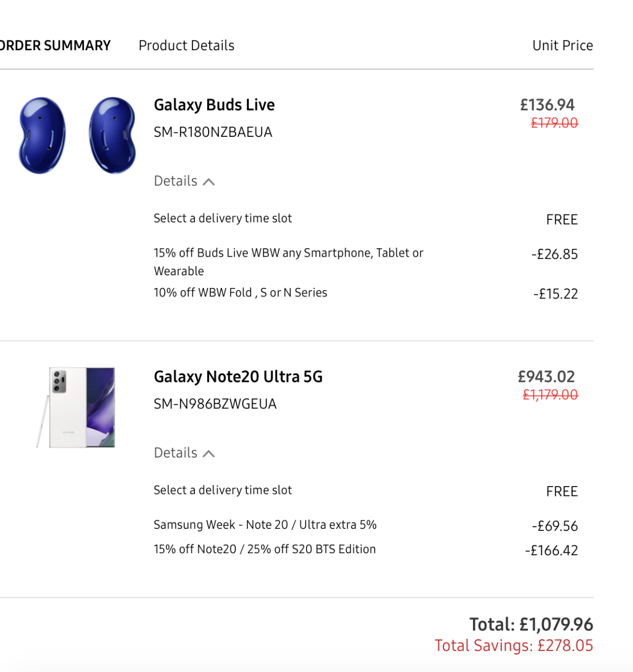
Task: Click the ORDER SUMMARY heading
Action: pos(55,45)
